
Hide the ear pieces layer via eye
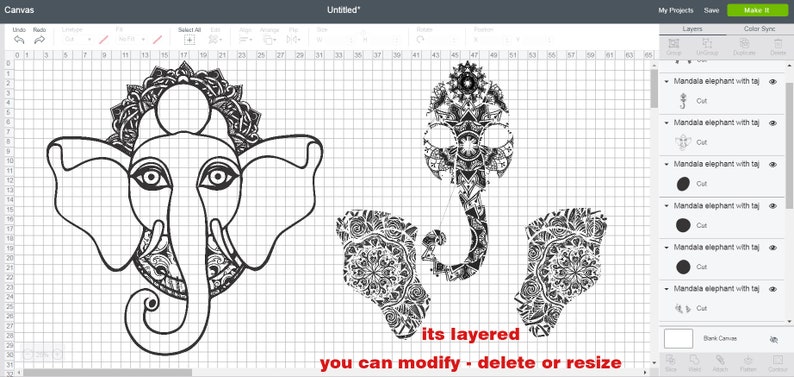773,289
